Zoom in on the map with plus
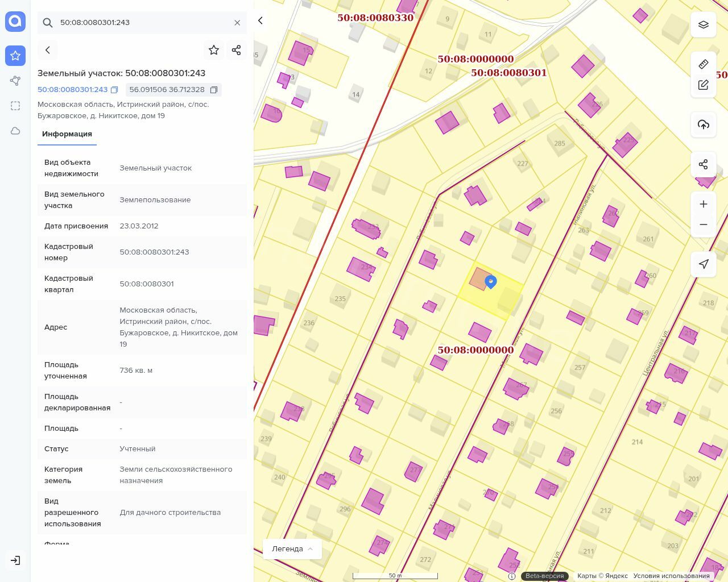Viewport: 728px width, 582px height. (x=704, y=204)
